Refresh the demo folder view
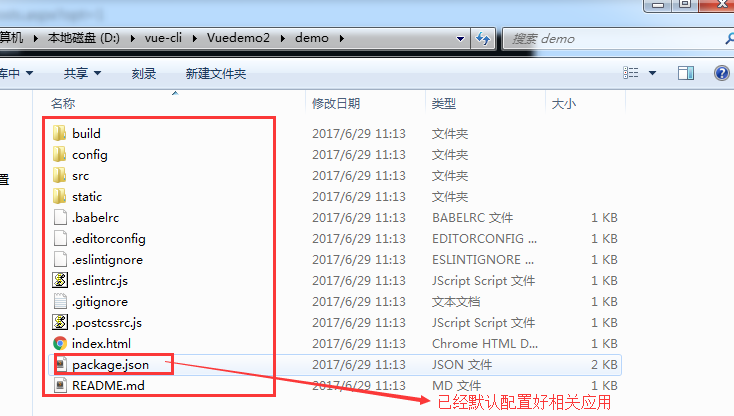Image resolution: width=734 pixels, height=416 pixels. click(x=483, y=38)
